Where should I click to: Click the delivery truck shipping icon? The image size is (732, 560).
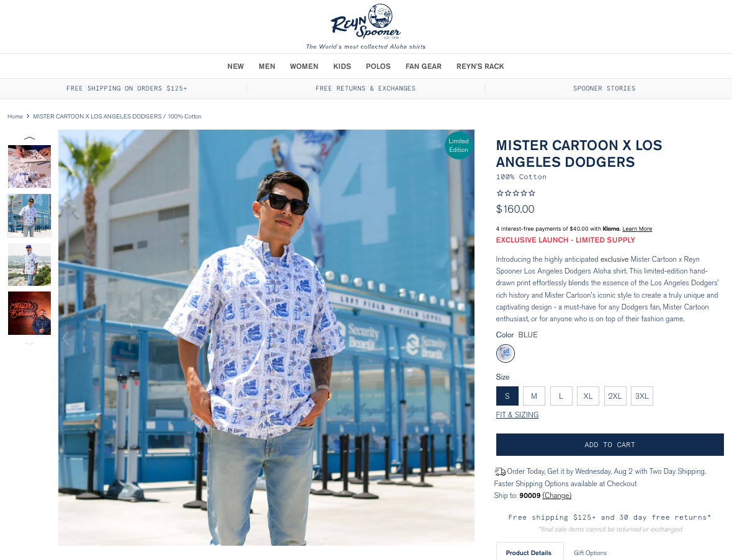point(500,471)
